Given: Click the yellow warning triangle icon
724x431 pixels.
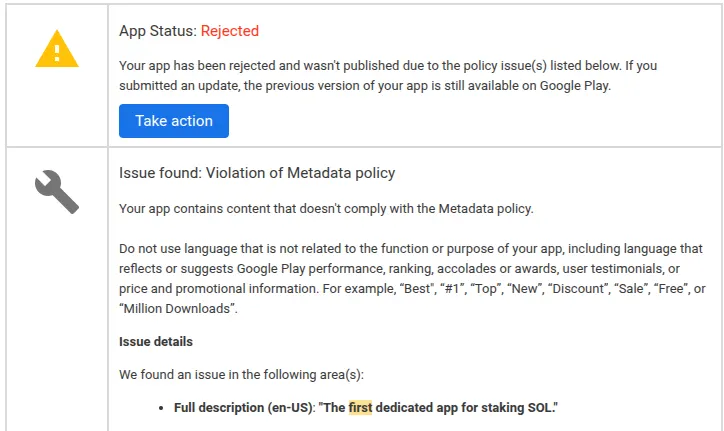Looking at the screenshot, I should tap(56, 49).
